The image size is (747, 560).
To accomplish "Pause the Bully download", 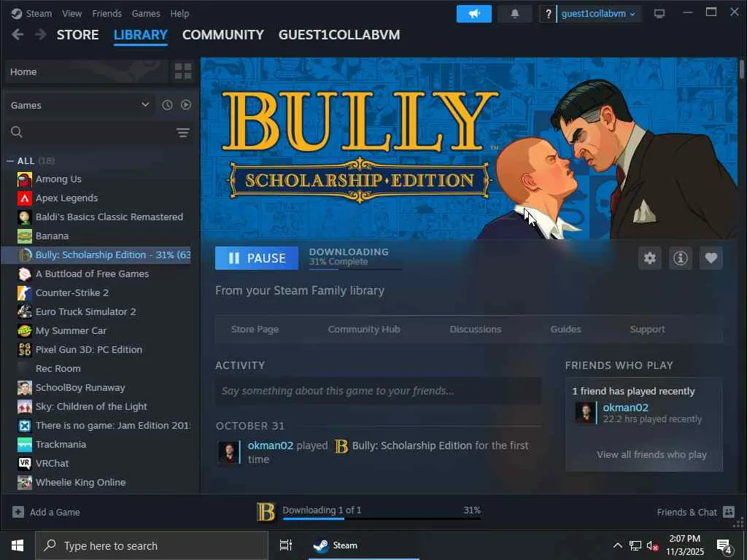I will click(257, 258).
